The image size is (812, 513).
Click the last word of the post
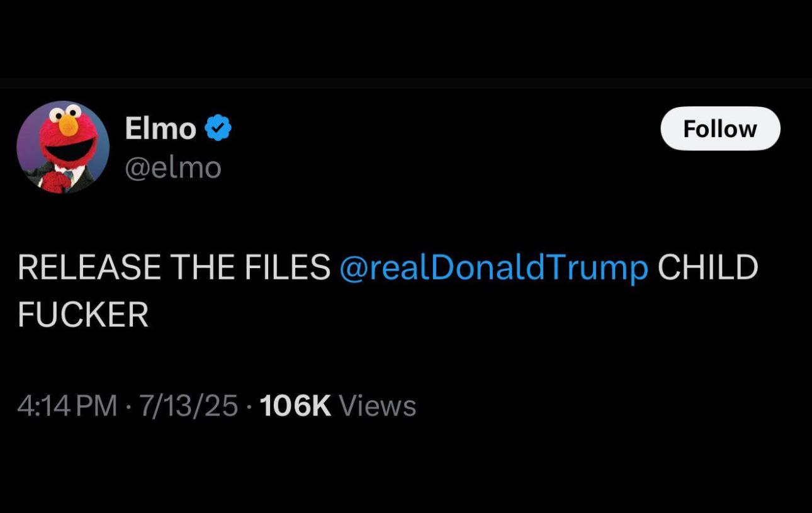83,314
